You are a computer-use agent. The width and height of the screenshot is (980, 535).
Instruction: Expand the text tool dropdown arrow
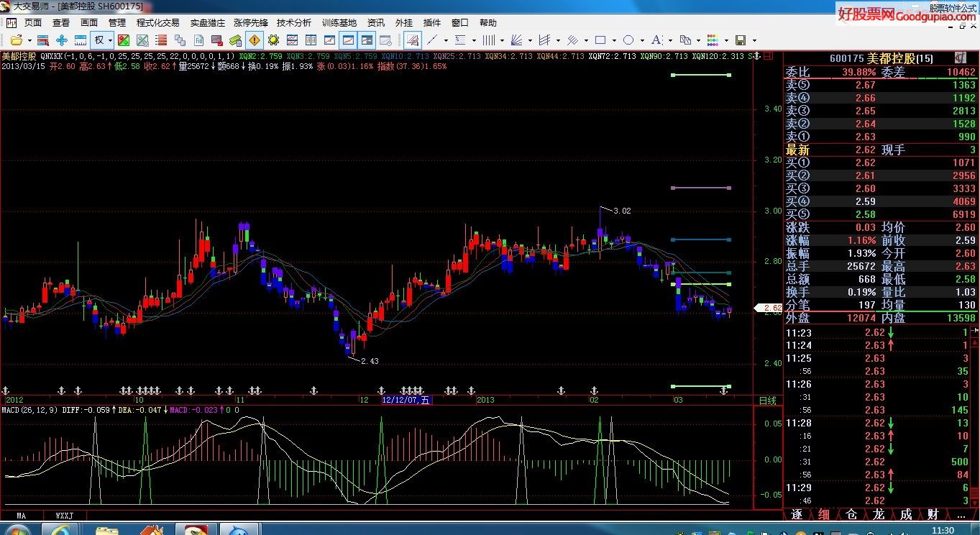pos(671,40)
